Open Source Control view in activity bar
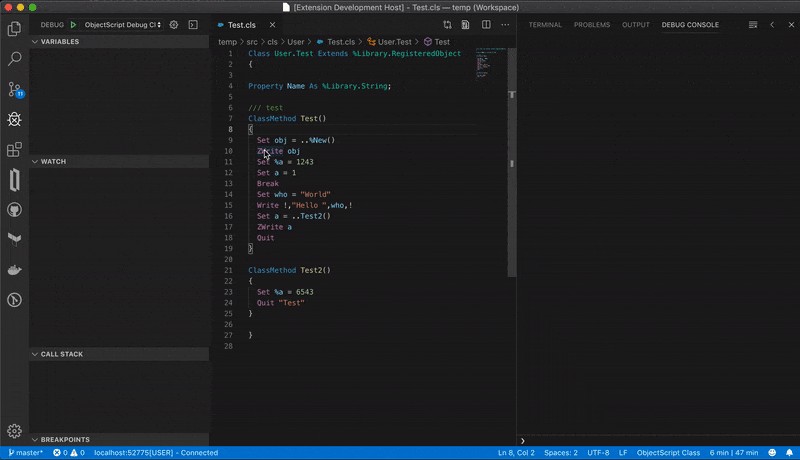800x460 pixels. [x=15, y=89]
